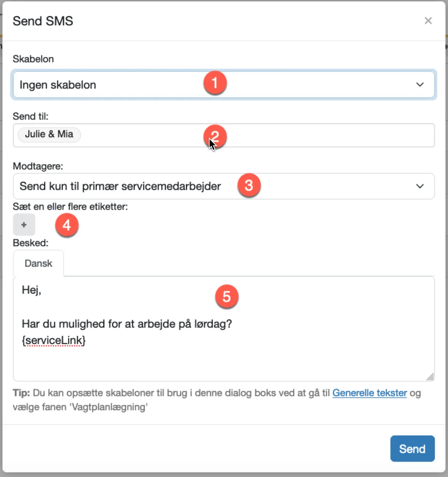Click inside the Besked message text area

224,329
